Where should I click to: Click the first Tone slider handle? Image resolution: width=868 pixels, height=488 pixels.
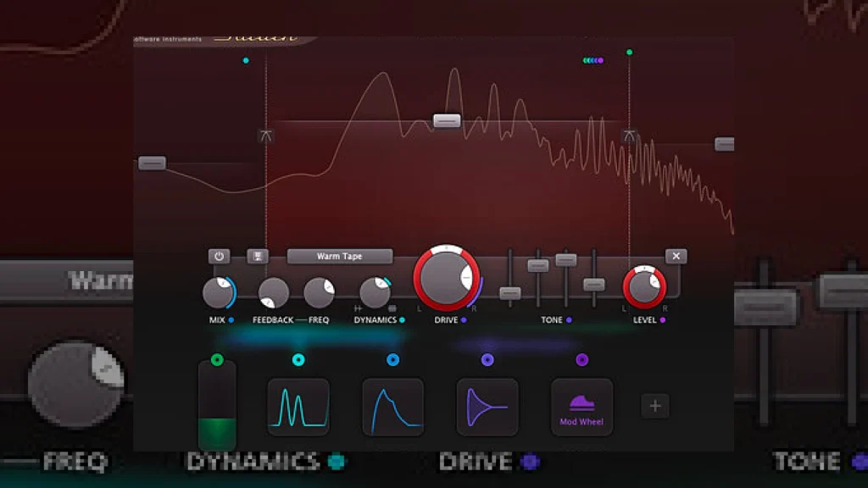tap(509, 293)
